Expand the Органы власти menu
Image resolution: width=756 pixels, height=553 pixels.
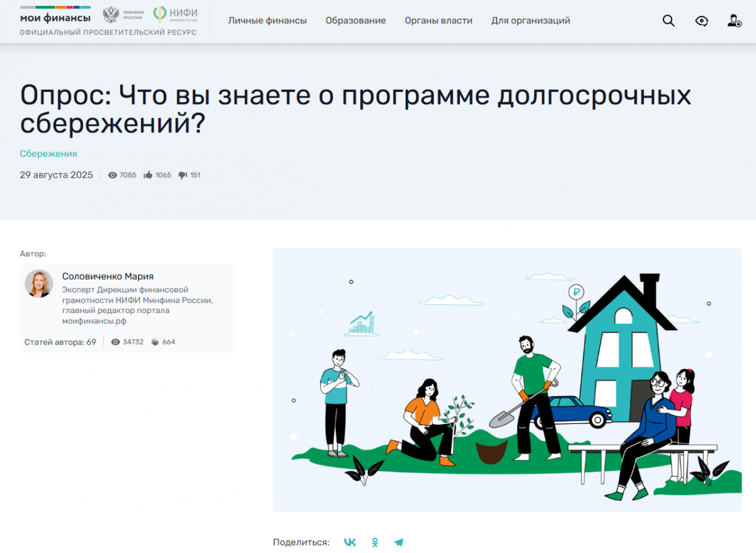[438, 21]
